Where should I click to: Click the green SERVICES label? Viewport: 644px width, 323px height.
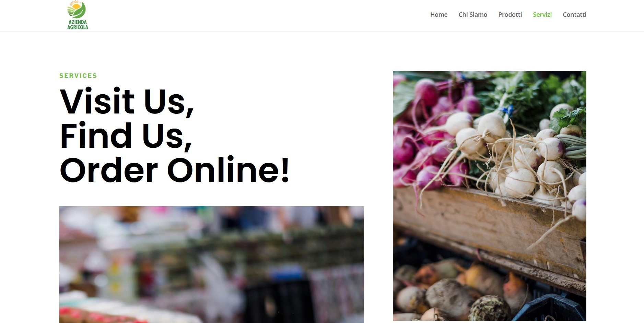click(x=78, y=76)
